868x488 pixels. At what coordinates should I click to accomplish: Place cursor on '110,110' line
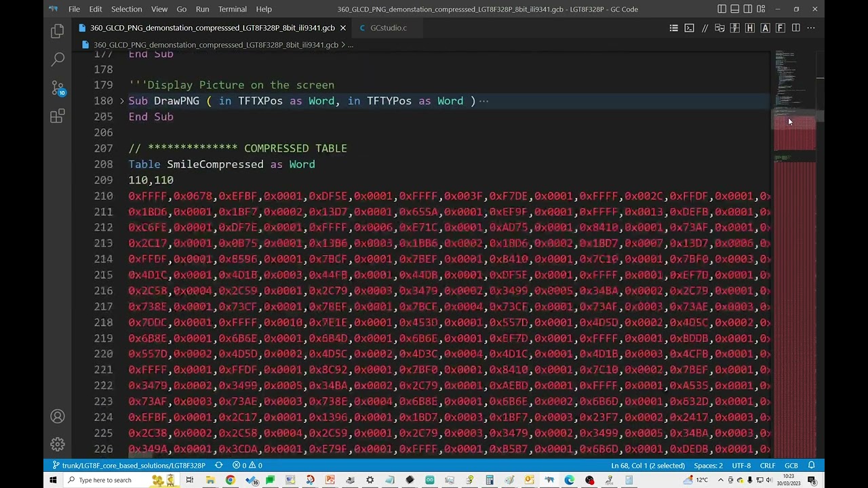(x=151, y=180)
